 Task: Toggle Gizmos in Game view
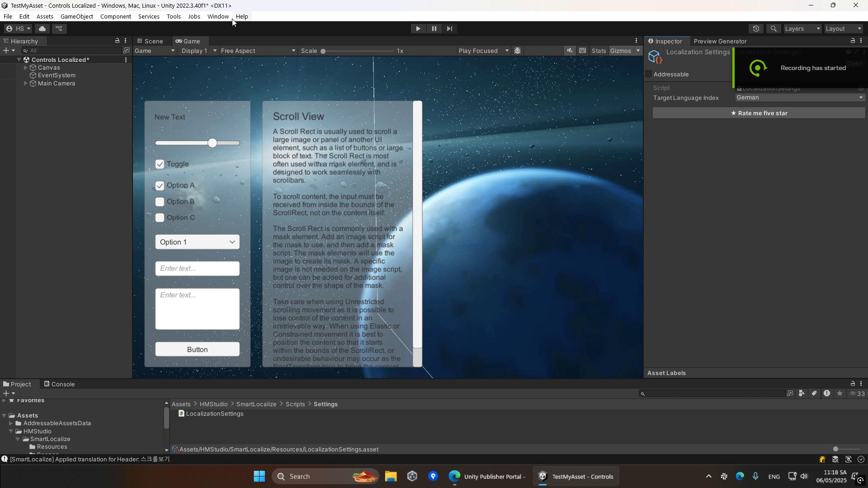[x=620, y=51]
